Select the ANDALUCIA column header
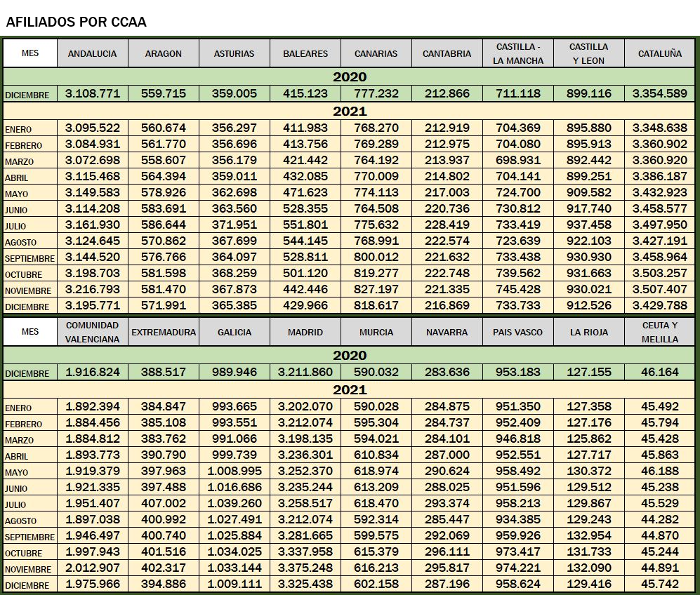 click(93, 53)
